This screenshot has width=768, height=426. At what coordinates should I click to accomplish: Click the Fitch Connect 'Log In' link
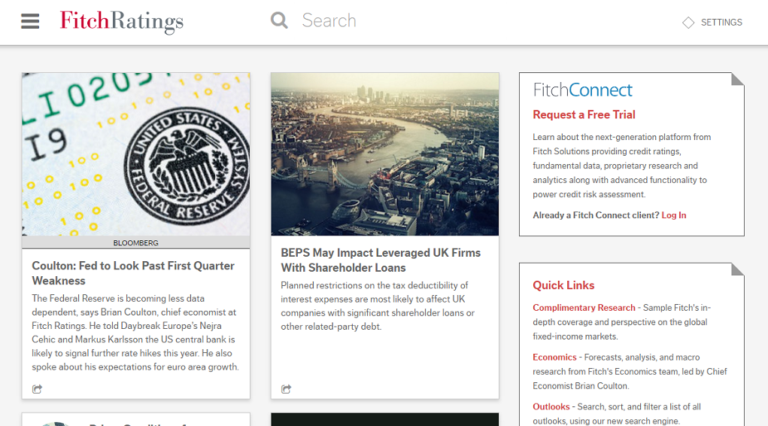pyautogui.click(x=673, y=215)
